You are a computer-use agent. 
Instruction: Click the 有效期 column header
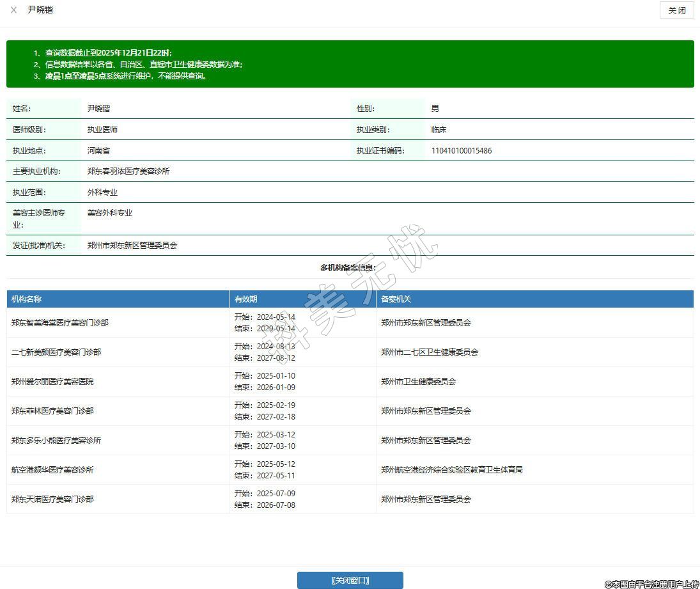point(246,299)
